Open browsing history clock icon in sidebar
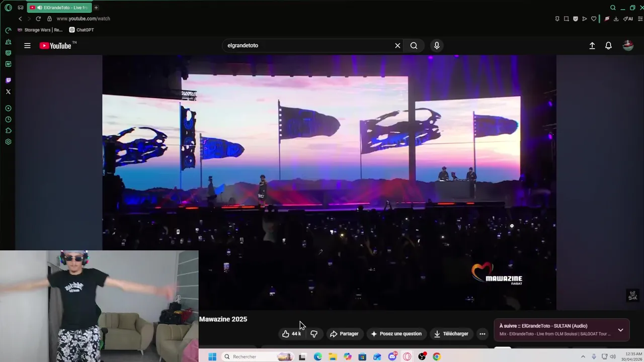The height and width of the screenshot is (362, 644). pyautogui.click(x=8, y=120)
